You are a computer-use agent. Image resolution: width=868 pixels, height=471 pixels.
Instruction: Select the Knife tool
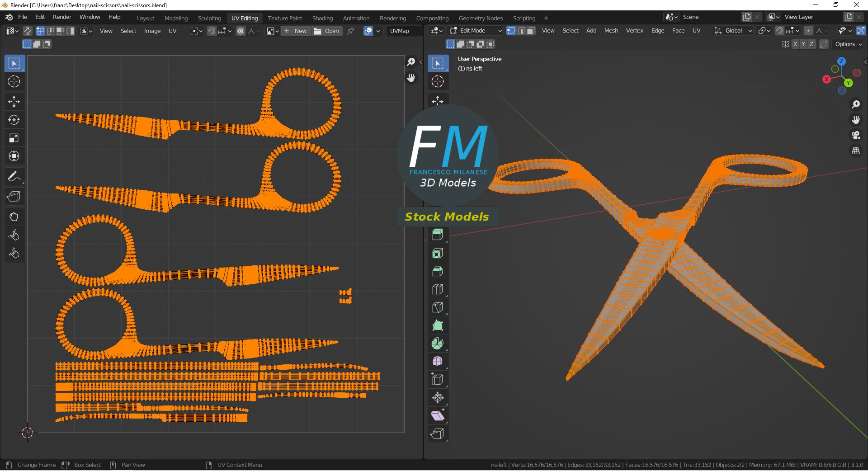[x=438, y=307]
